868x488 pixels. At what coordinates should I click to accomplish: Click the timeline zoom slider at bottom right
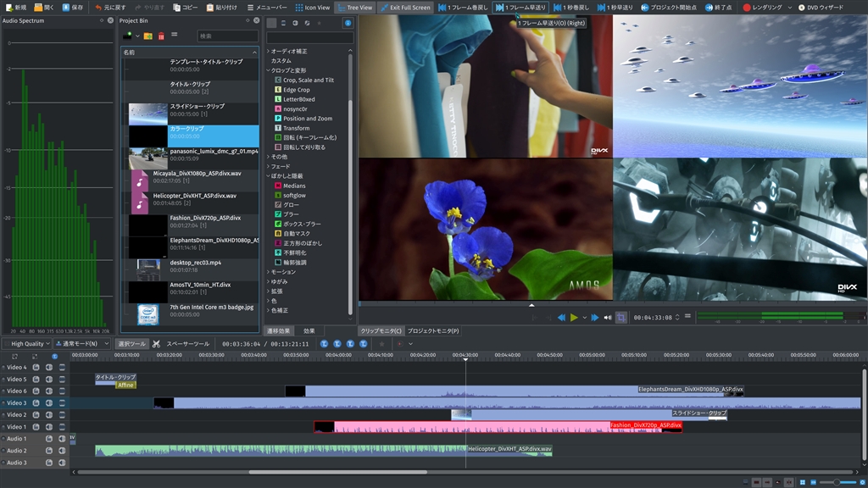tap(836, 482)
